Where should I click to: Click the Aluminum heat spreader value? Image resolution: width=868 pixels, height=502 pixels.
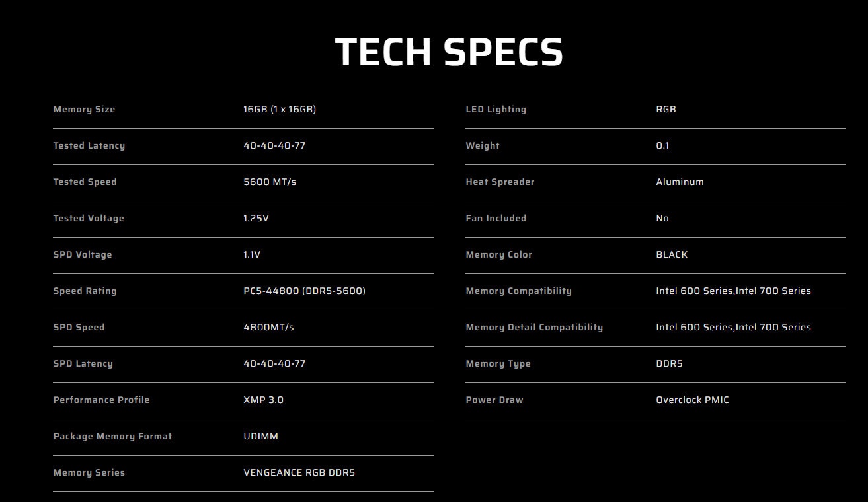click(x=680, y=182)
